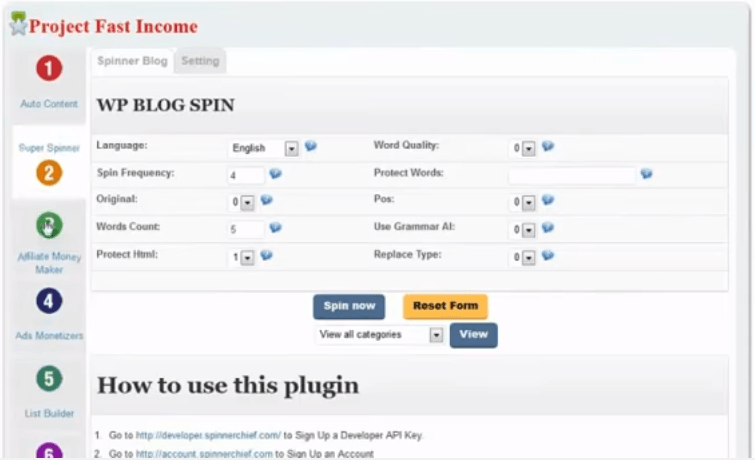This screenshot has height=460, width=755.
Task: Click the green number 3 Affiliate Money Maker icon
Action: [49, 225]
